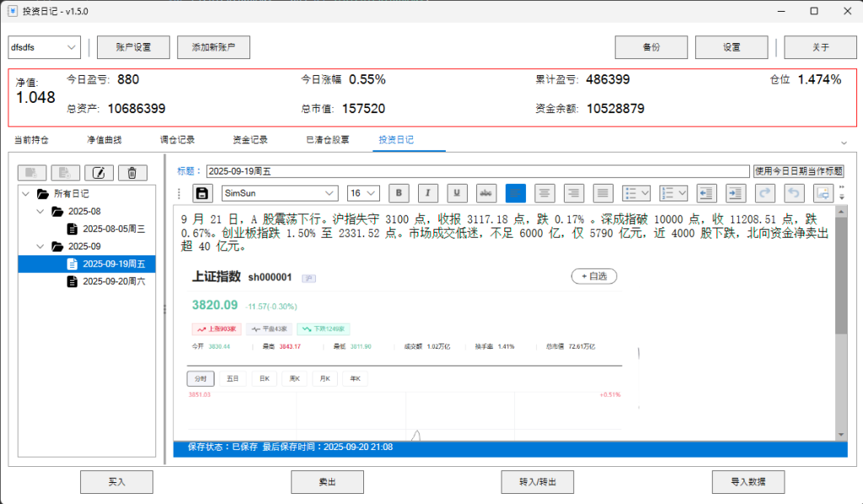Toggle italic formatting
The image size is (863, 504).
click(428, 193)
